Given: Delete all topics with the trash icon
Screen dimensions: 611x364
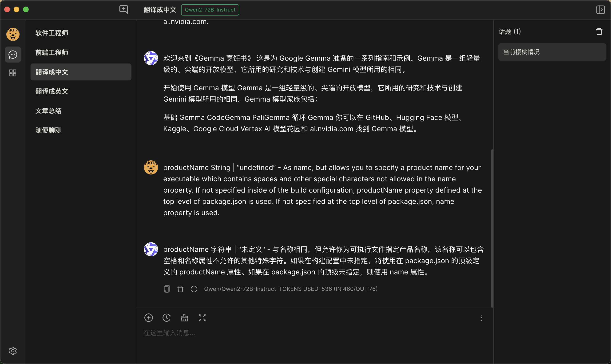Looking at the screenshot, I should pyautogui.click(x=599, y=32).
